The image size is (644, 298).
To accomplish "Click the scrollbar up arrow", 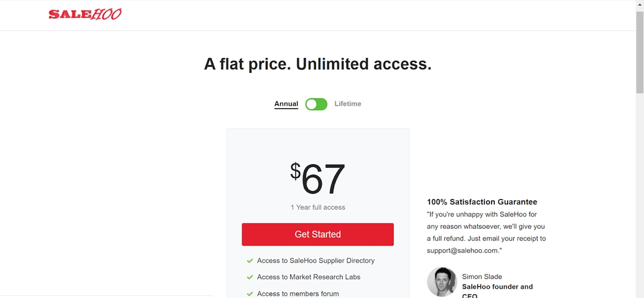I will pos(639,4).
